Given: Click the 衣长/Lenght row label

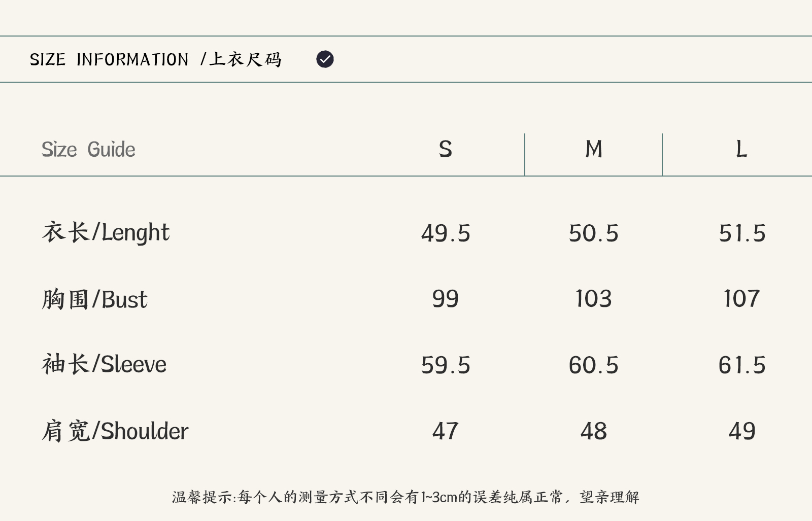Looking at the screenshot, I should (106, 232).
